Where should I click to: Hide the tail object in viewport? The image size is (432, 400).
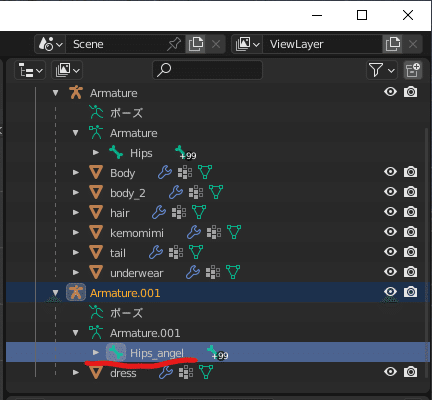pos(390,252)
